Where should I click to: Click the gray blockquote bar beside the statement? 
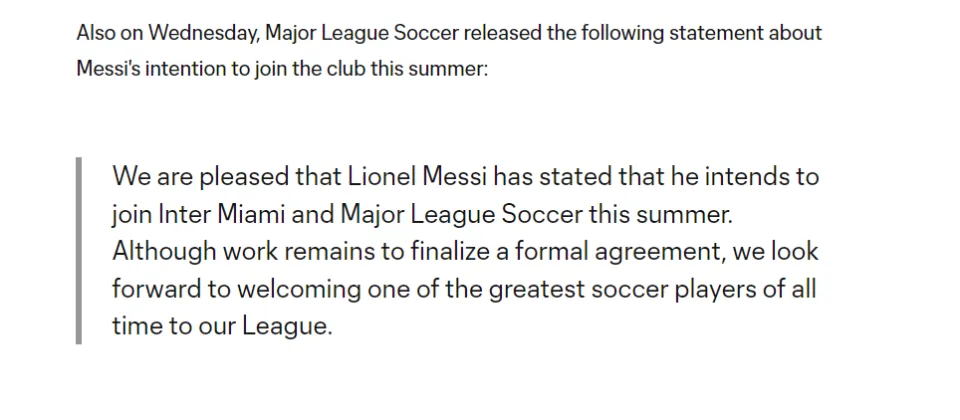[x=78, y=250]
